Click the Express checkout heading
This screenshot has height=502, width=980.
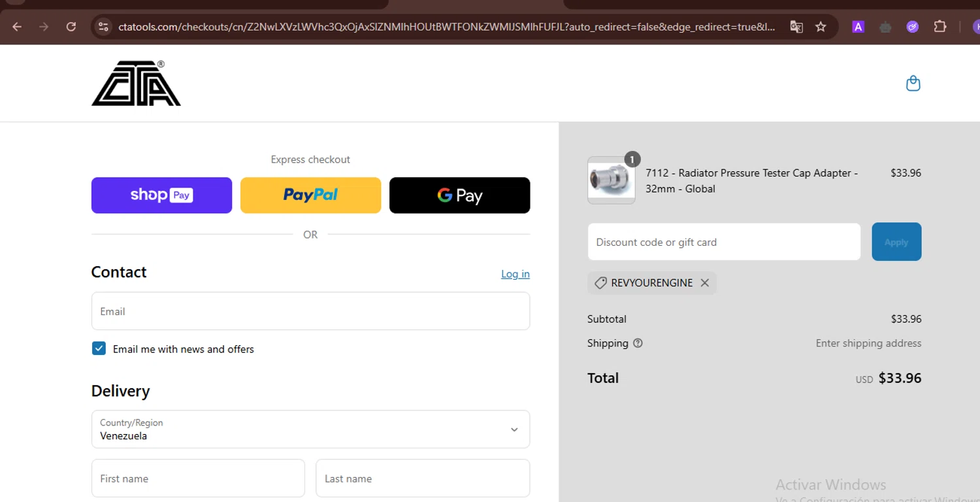(310, 159)
